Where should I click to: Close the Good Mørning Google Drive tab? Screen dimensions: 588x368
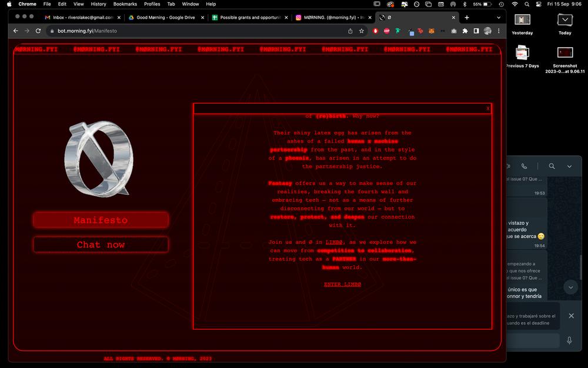pyautogui.click(x=202, y=17)
